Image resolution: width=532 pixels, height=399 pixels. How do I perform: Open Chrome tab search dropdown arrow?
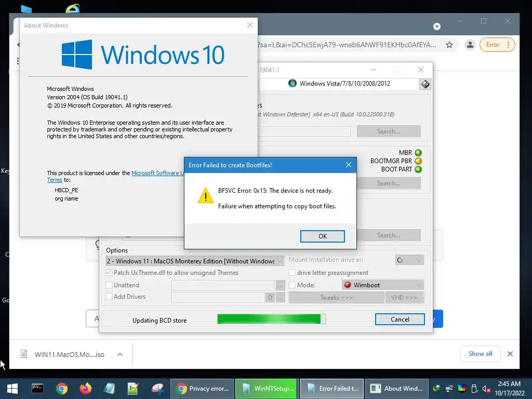click(x=436, y=26)
